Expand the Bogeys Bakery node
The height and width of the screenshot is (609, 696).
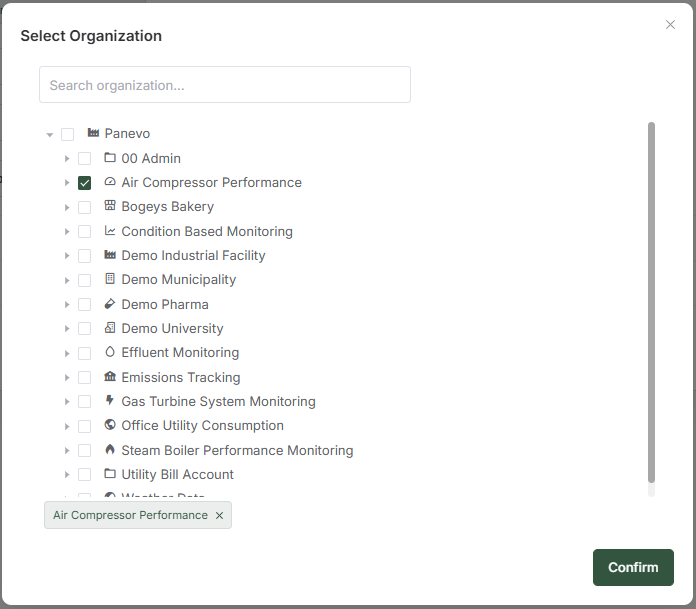click(x=67, y=207)
